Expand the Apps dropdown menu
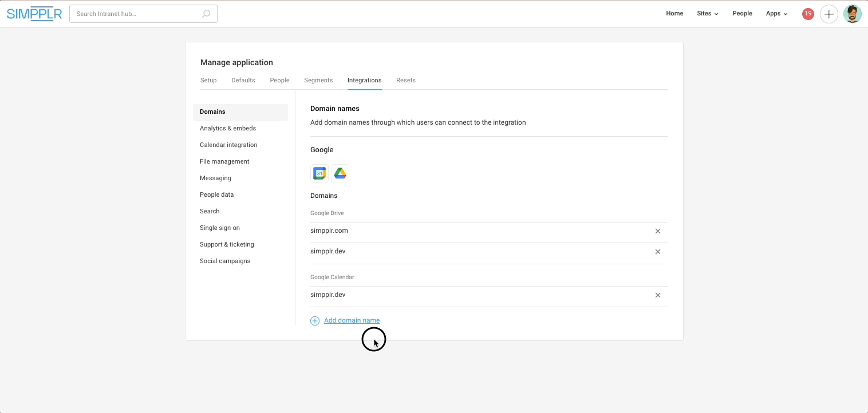The height and width of the screenshot is (413, 868). (776, 14)
